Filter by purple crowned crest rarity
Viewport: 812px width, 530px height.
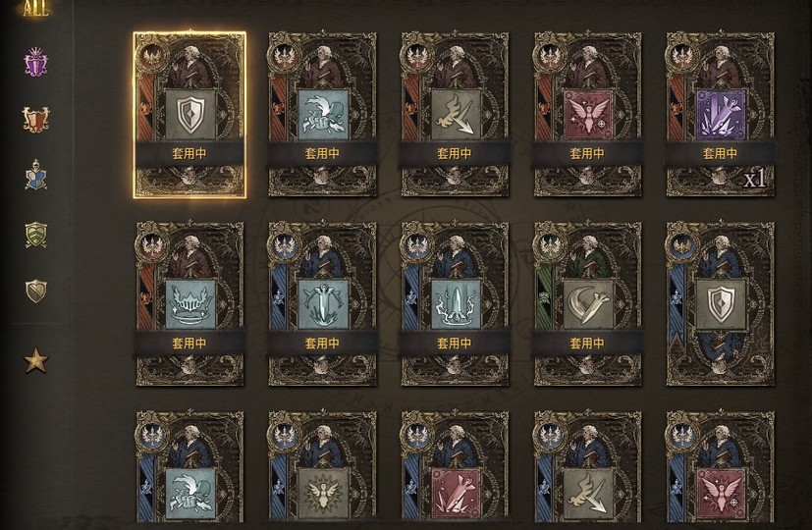(x=35, y=62)
